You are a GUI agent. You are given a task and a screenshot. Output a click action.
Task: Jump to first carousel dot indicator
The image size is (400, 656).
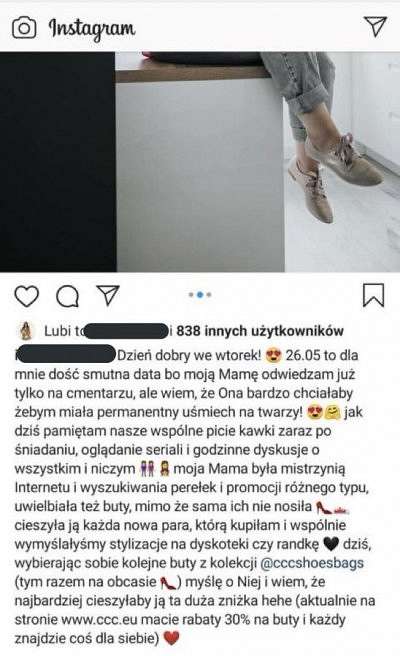click(191, 295)
